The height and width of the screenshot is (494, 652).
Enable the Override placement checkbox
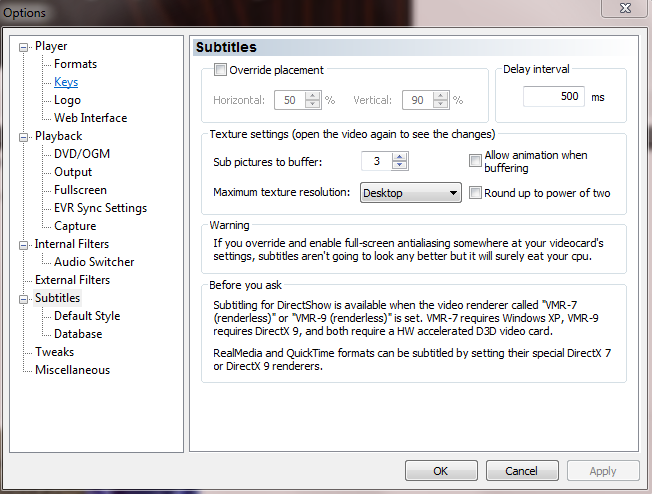pos(220,69)
